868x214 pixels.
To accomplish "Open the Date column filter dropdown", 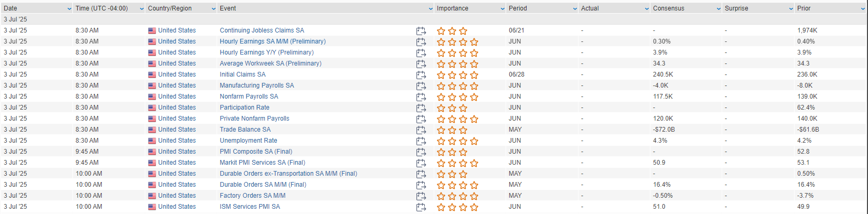I will 69,9.
